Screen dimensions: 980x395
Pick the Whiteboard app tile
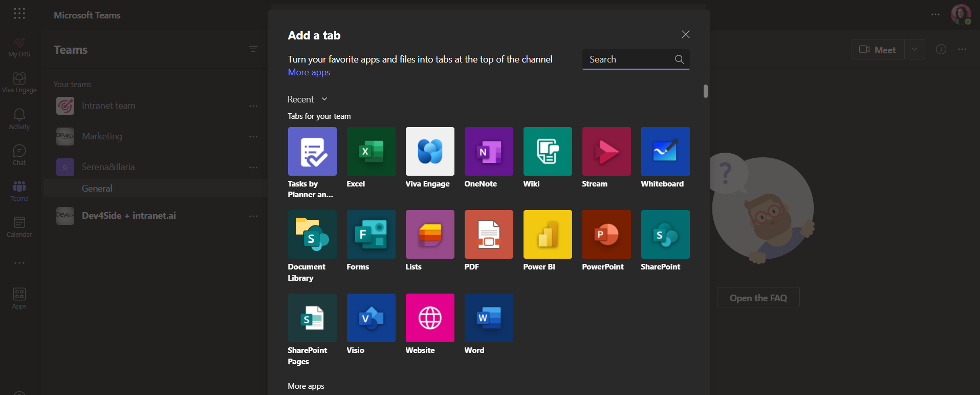click(x=665, y=152)
